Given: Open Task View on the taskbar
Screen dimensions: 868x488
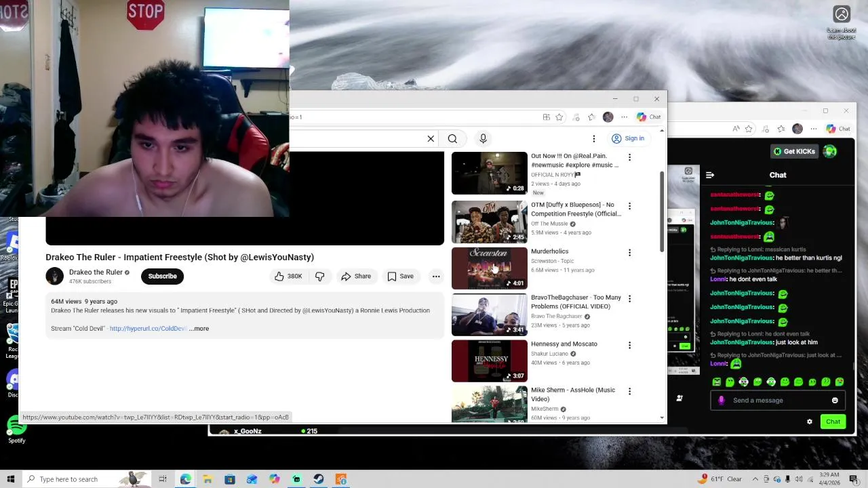Looking at the screenshot, I should (x=163, y=479).
